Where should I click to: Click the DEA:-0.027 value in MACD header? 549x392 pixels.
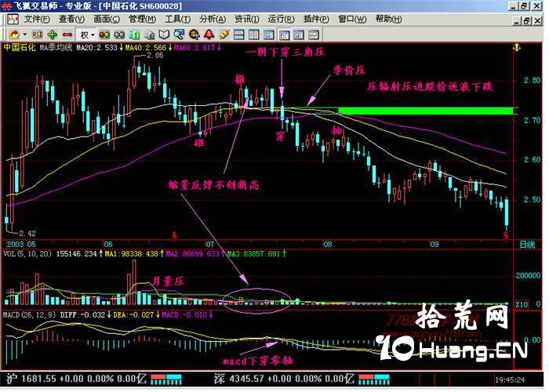point(133,314)
